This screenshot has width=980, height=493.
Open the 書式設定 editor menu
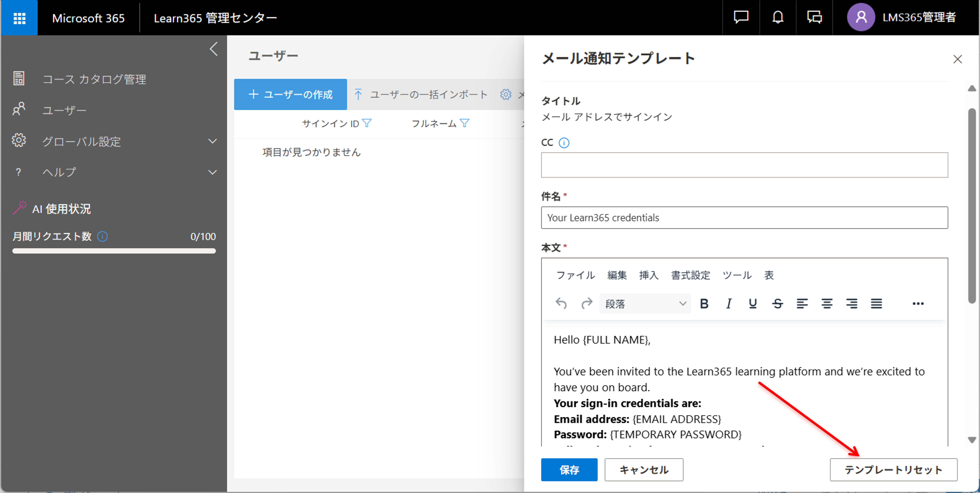691,275
